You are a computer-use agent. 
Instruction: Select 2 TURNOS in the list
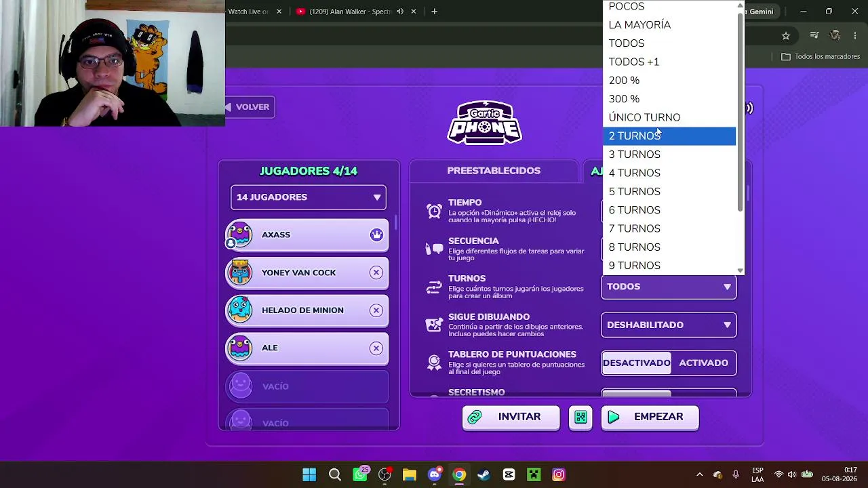pos(669,136)
